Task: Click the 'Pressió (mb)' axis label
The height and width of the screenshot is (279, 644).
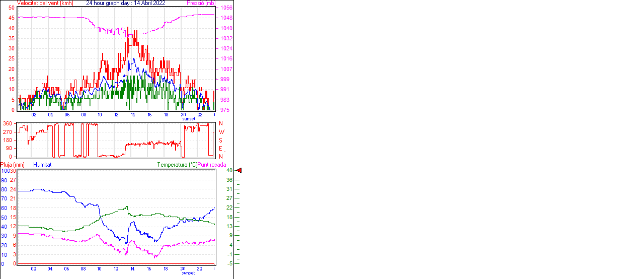Action: (200, 3)
